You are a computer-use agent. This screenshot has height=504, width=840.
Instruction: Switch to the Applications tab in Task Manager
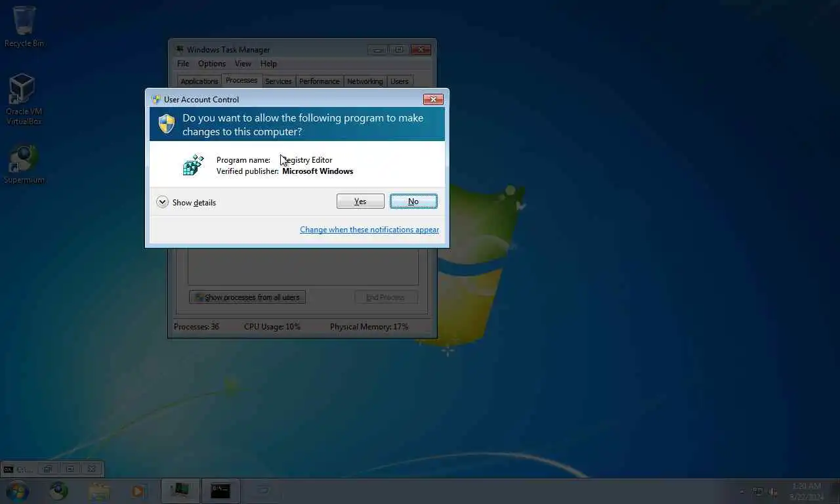pos(199,81)
